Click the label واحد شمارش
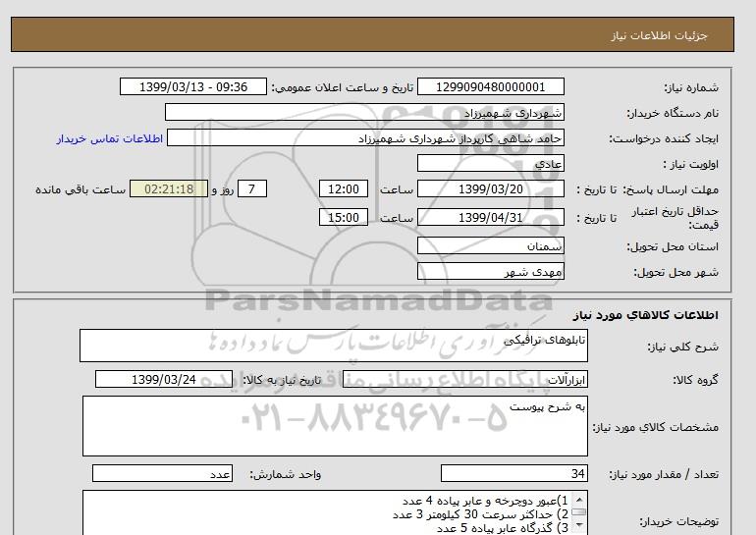The height and width of the screenshot is (535, 756). point(286,475)
